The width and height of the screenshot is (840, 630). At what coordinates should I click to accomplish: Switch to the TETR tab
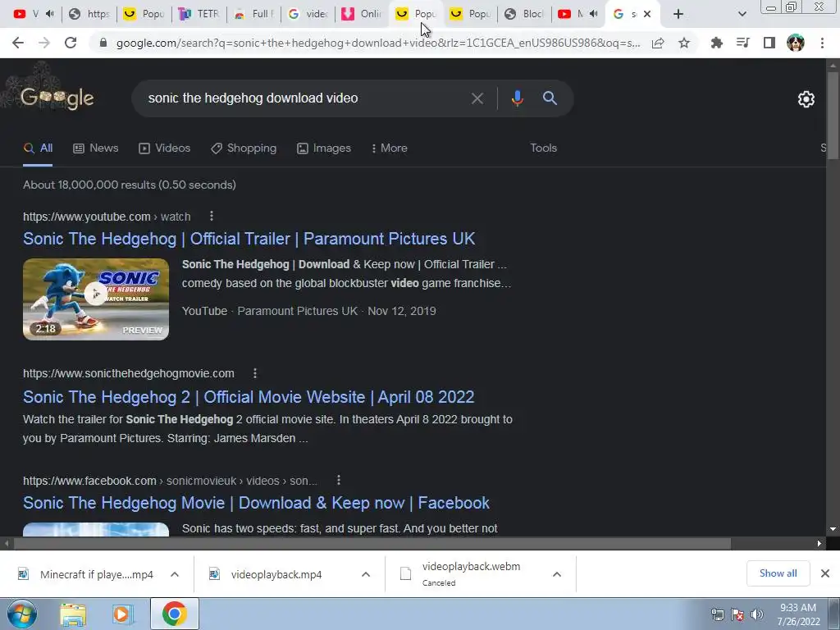point(199,14)
